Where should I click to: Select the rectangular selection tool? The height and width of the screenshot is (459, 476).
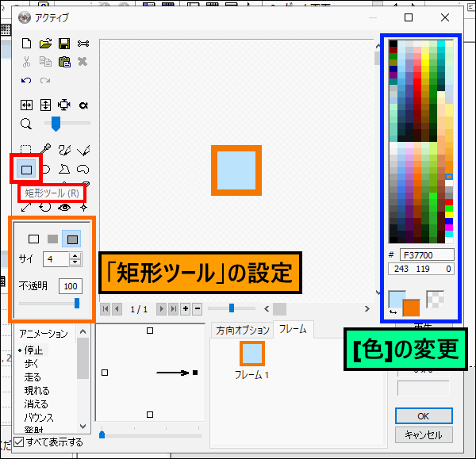pos(26,149)
